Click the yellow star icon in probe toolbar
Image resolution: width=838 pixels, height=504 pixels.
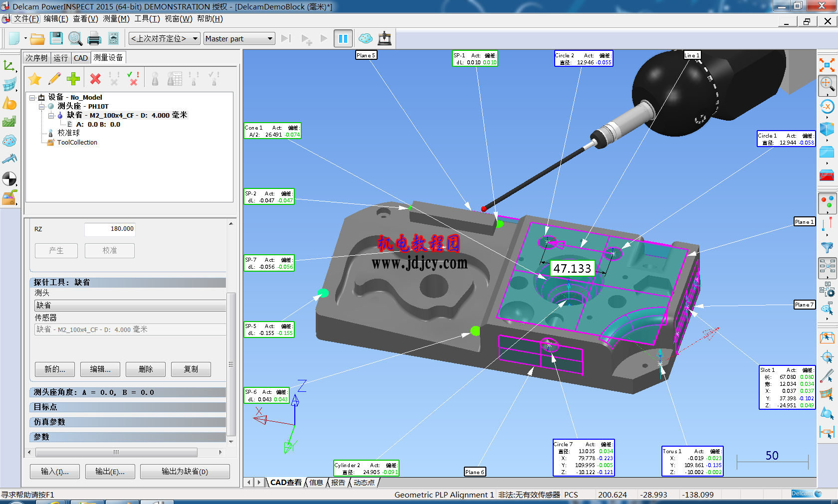point(35,79)
